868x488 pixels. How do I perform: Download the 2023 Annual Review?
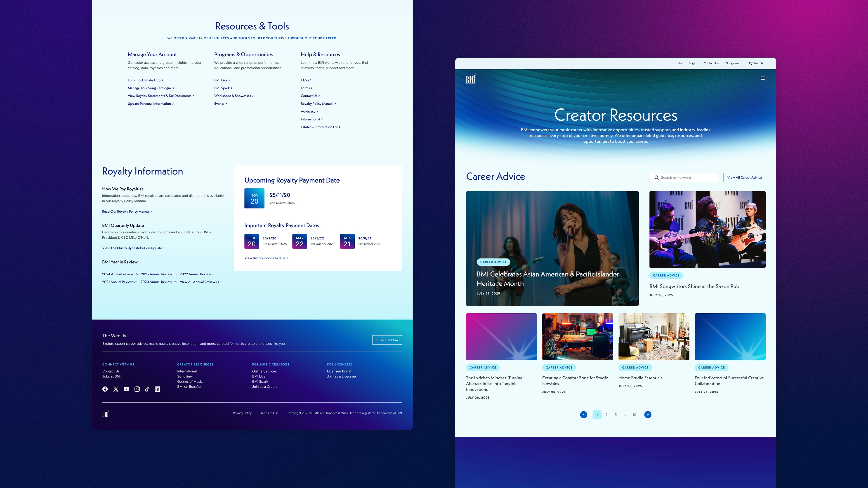coord(158,274)
